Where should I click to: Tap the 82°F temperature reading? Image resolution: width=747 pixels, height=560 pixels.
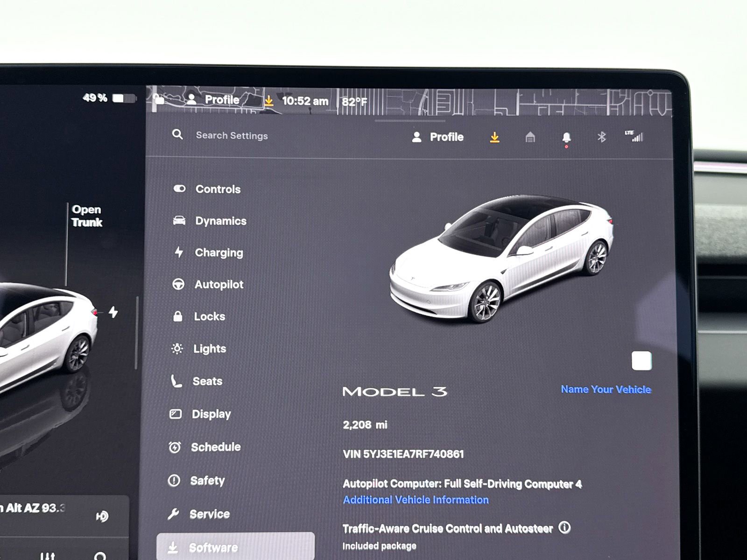tap(354, 102)
